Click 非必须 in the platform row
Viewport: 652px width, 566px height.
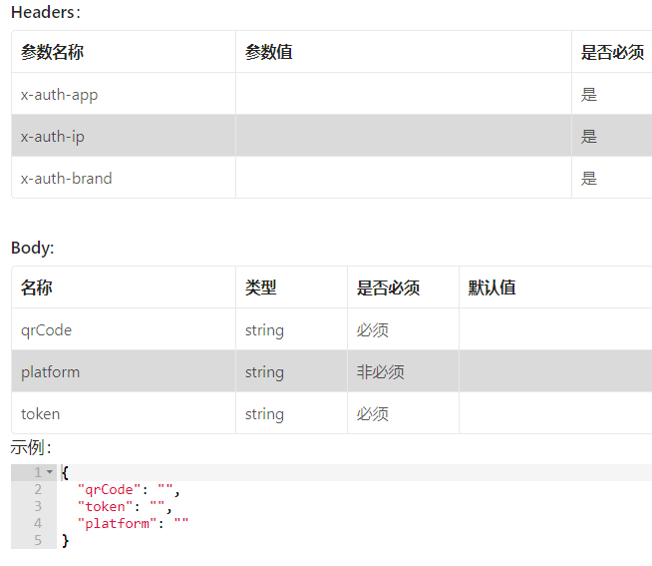(380, 372)
